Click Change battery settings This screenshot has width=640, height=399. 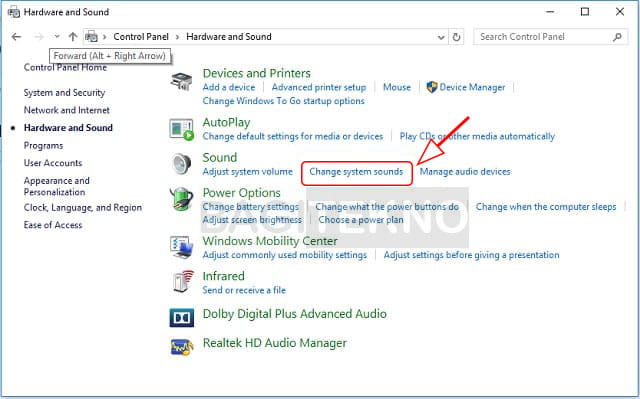pyautogui.click(x=251, y=207)
